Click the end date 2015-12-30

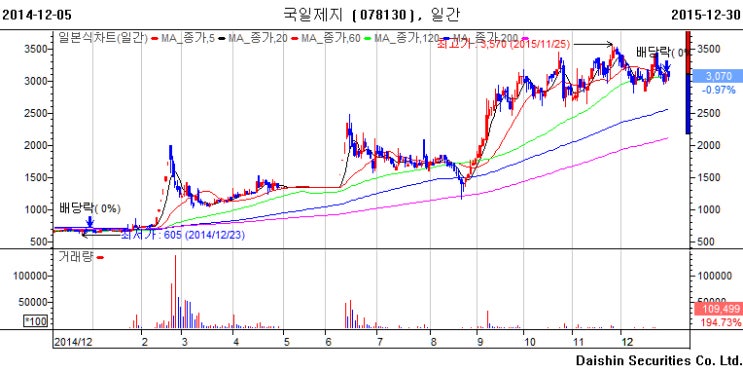tap(706, 15)
